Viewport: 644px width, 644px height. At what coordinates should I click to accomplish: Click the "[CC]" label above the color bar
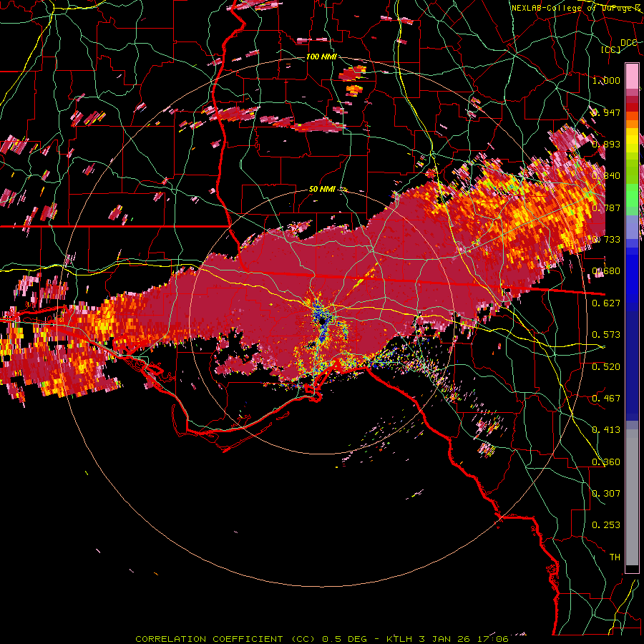[x=611, y=49]
